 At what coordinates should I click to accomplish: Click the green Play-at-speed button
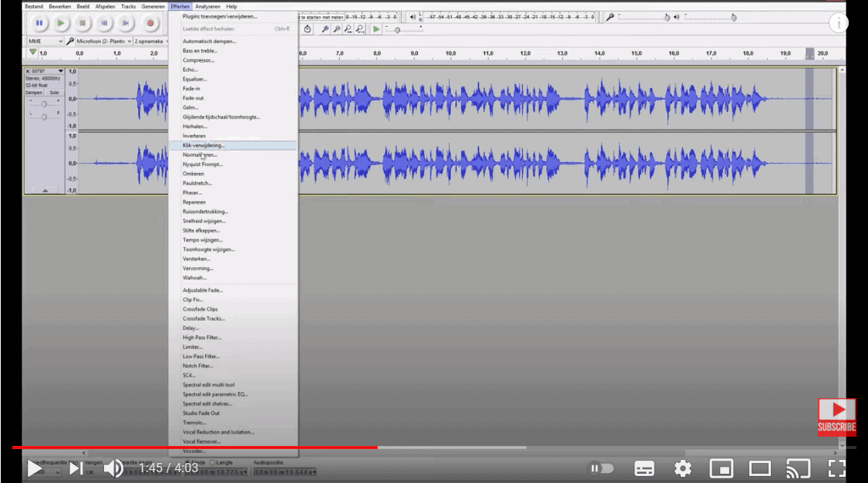pyautogui.click(x=376, y=29)
